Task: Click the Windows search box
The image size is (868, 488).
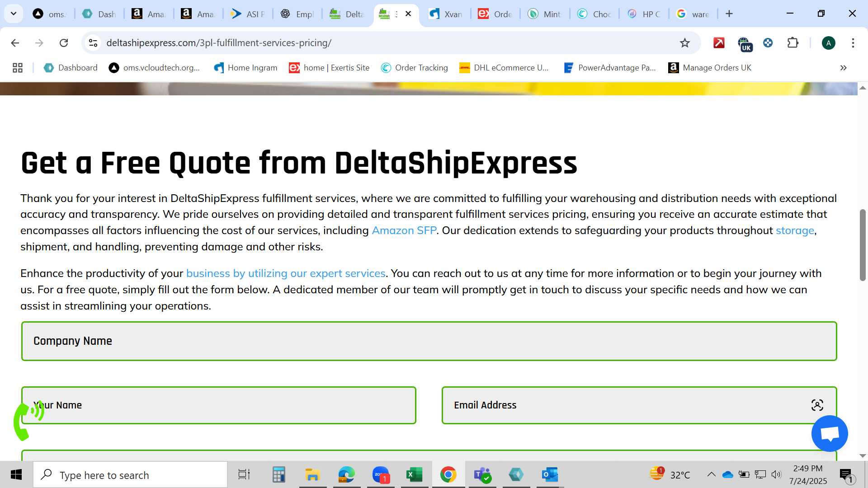Action: (x=130, y=475)
